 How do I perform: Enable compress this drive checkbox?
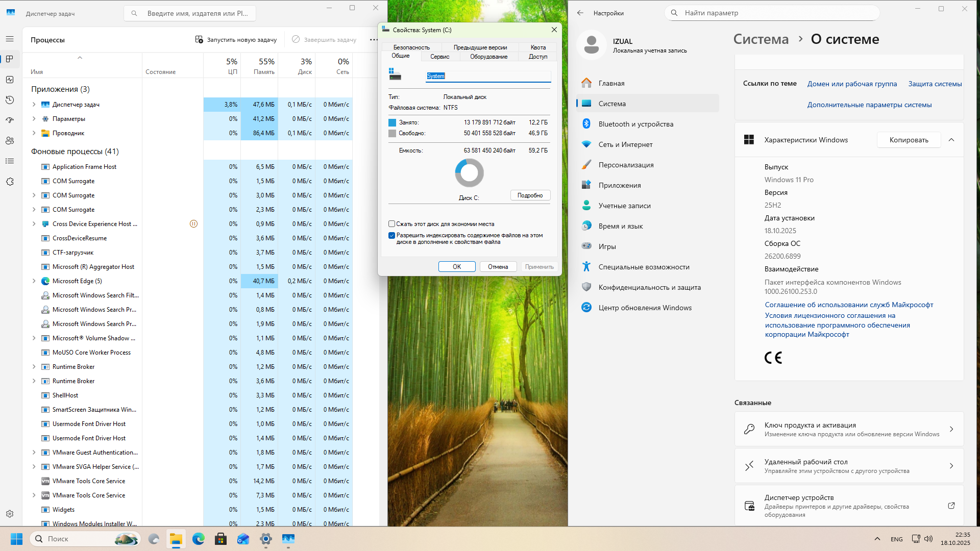(x=392, y=224)
